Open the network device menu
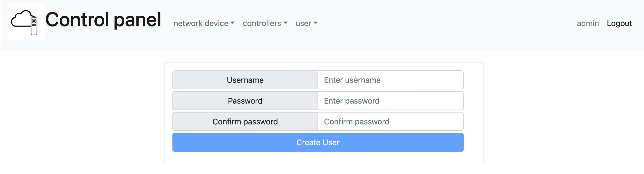The width and height of the screenshot is (644, 174). [x=201, y=24]
